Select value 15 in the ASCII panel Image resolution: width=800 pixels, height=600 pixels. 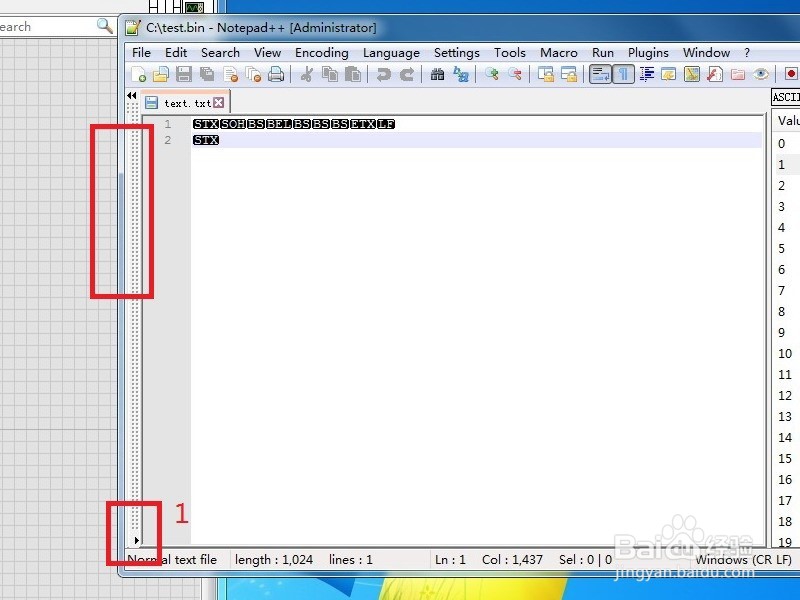(785, 458)
